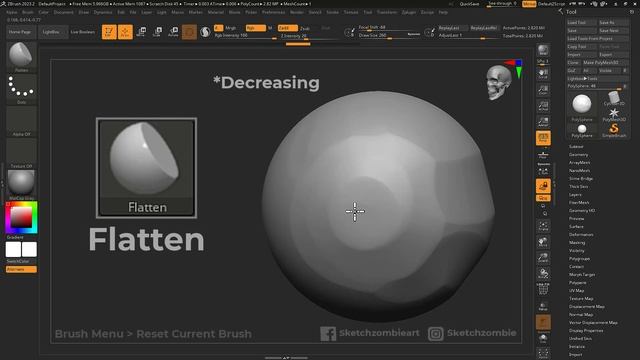Screen dimensions: 640x360
Task: Click the Zoom3D icon on right shelf
Action: click(x=543, y=258)
